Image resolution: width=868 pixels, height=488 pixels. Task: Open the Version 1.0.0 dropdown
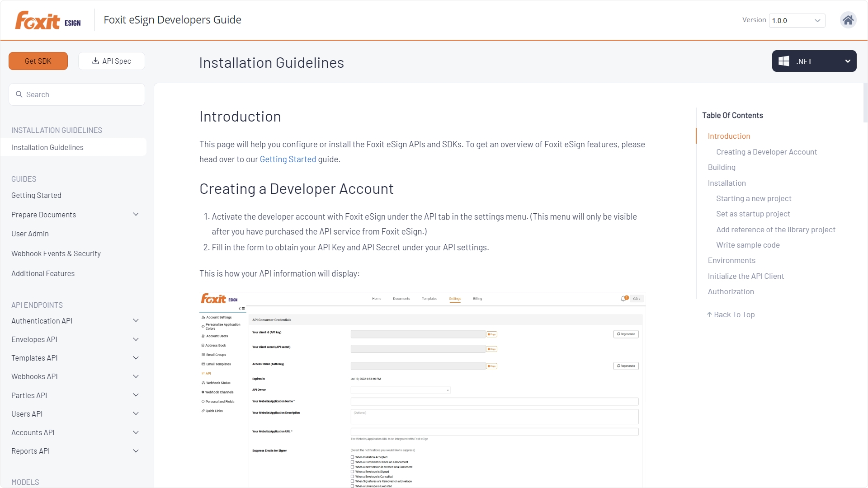coord(797,20)
